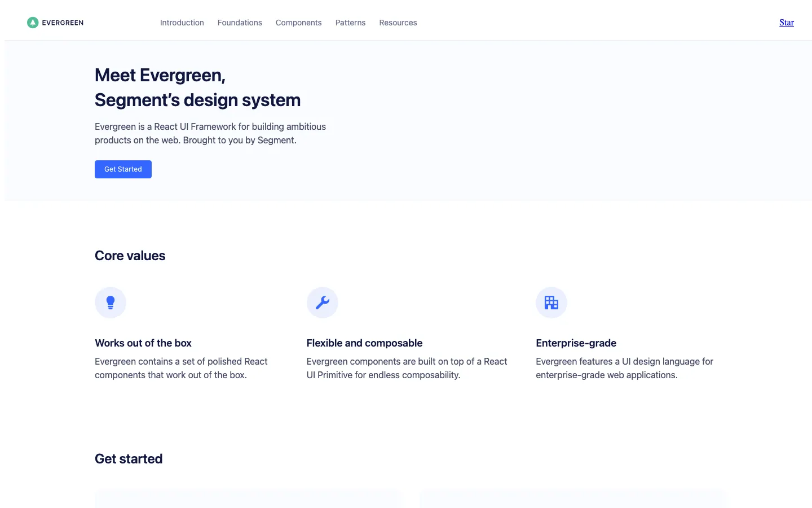
Task: Click the React UI Framework description paragraph
Action: (210, 133)
